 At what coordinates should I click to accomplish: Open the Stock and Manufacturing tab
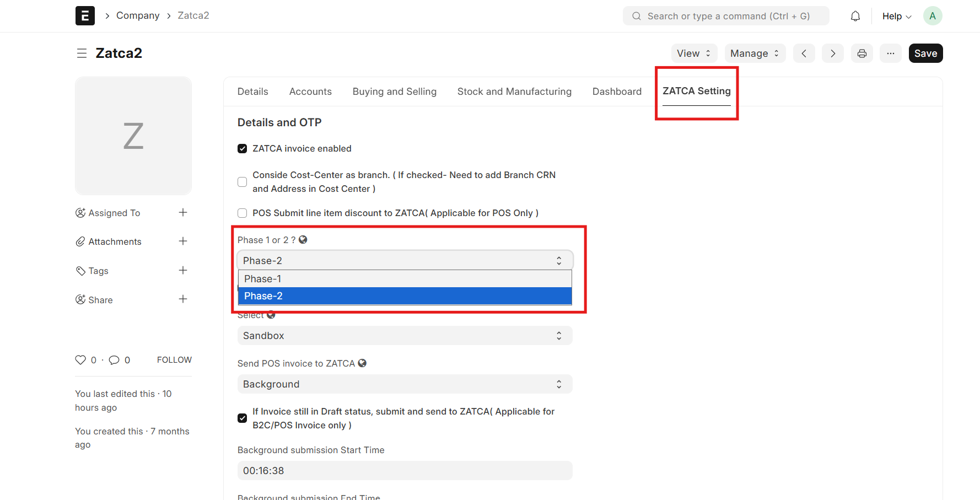tap(514, 92)
